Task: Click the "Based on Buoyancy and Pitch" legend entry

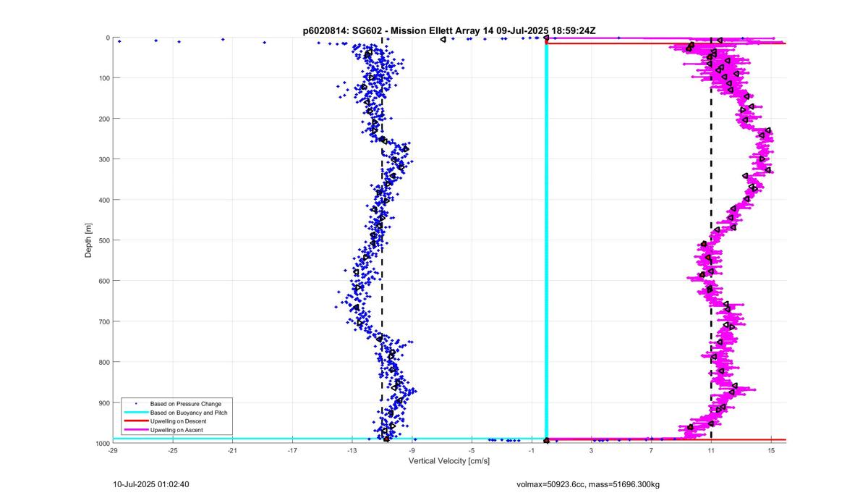Action: click(x=188, y=412)
